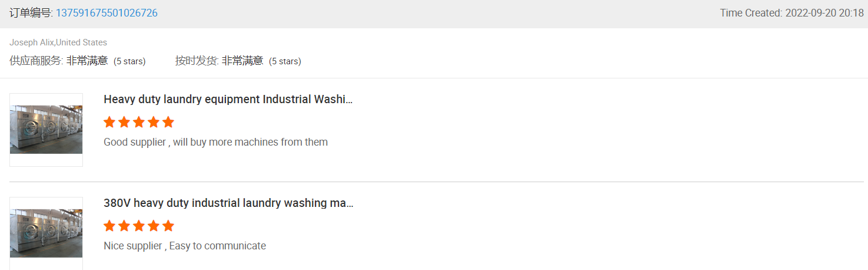The image size is (868, 270).
Task: Click fifth star of 380V washing machine review
Action: (168, 226)
